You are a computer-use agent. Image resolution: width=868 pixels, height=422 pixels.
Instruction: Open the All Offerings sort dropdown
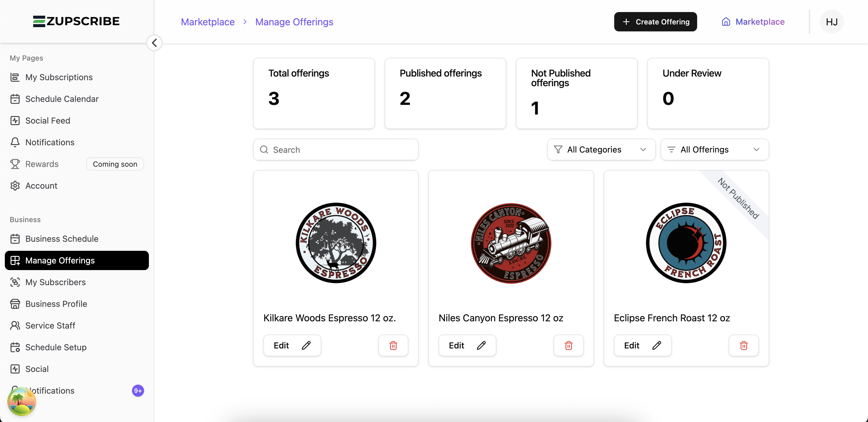click(714, 150)
